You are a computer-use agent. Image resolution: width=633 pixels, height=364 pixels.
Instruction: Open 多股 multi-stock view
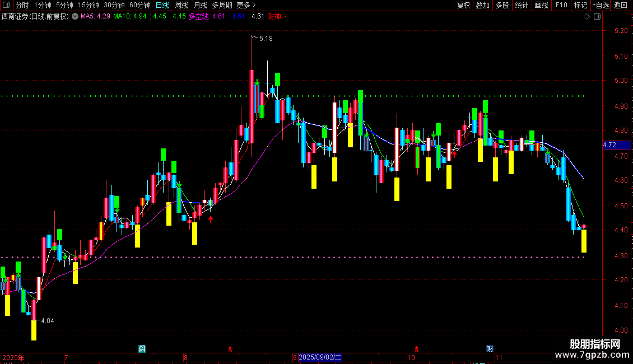(x=502, y=5)
